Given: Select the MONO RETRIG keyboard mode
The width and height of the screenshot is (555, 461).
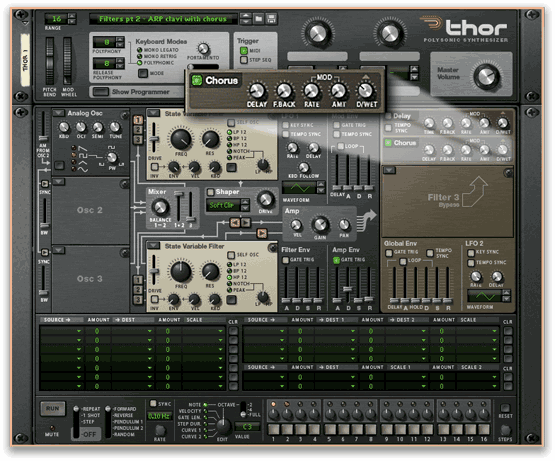Looking at the screenshot, I should pyautogui.click(x=140, y=56).
